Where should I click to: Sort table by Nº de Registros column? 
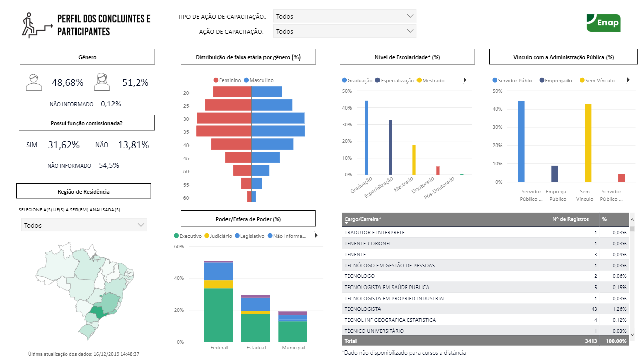[x=570, y=219]
